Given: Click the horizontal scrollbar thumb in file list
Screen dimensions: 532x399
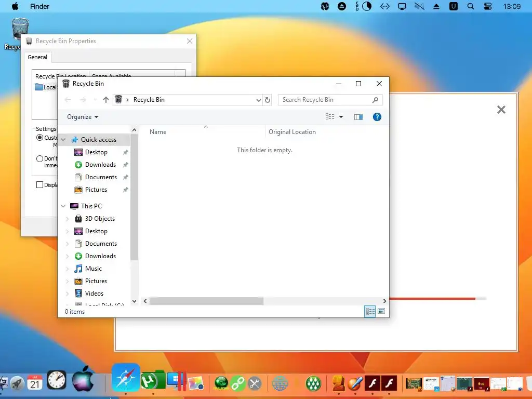Looking at the screenshot, I should [x=206, y=301].
